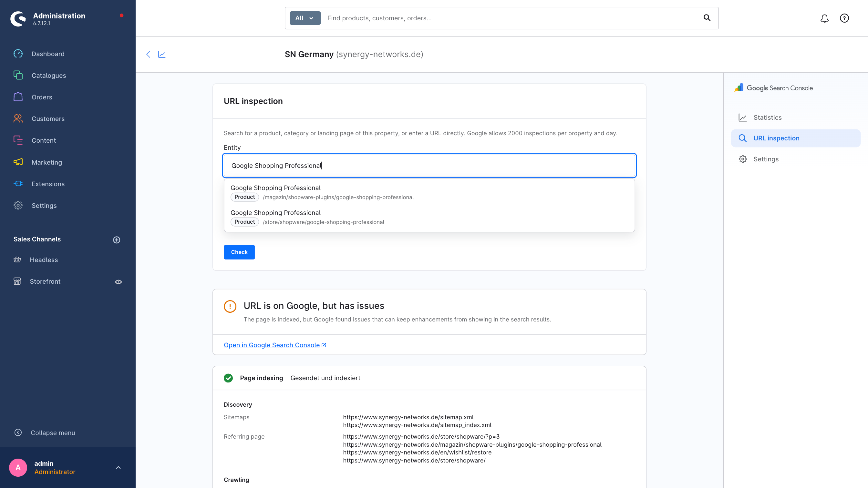
Task: Open the Dashboard menu item
Action: click(x=48, y=54)
